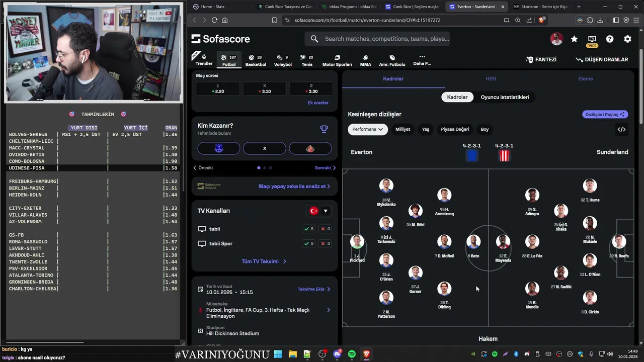Image resolution: width=644 pixels, height=362 pixels.
Task: Toggle the browser sidebar panel
Action: click(616, 20)
